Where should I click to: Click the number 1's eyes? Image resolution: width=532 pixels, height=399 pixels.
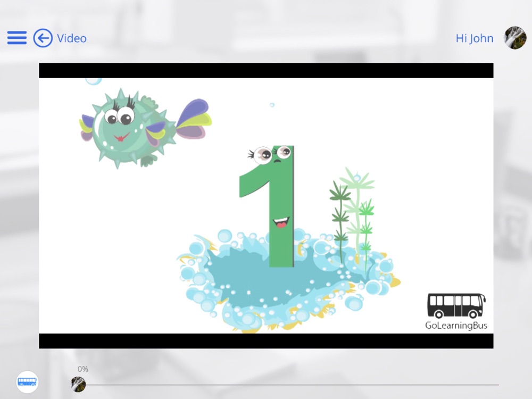pyautogui.click(x=271, y=154)
